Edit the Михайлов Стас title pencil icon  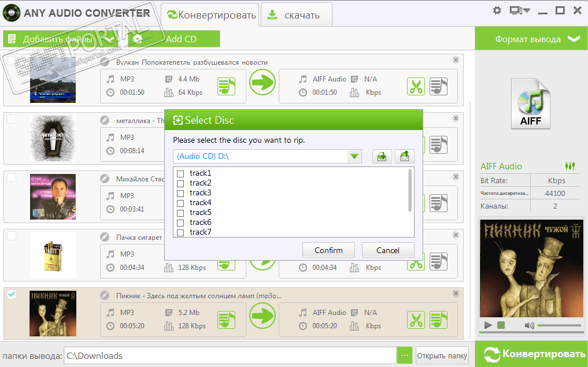coord(105,179)
